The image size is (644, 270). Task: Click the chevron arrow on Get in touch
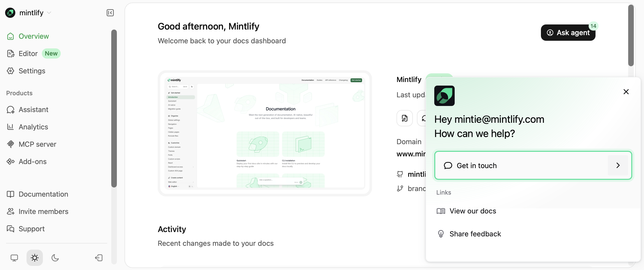[618, 165]
